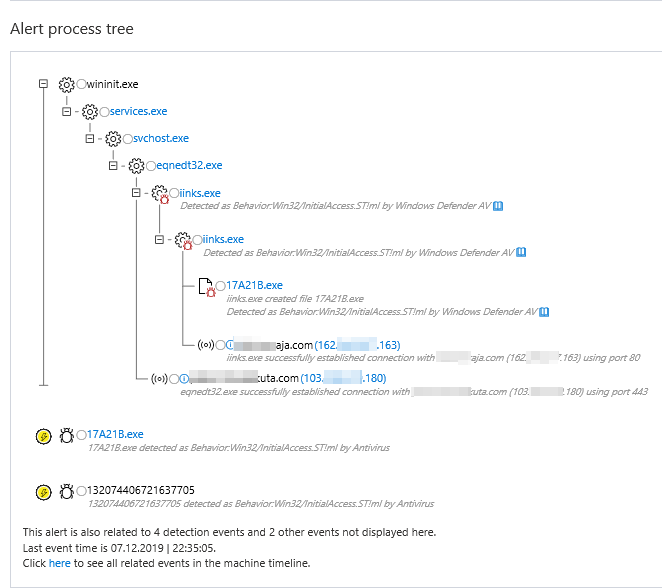This screenshot has width=662, height=588.
Task: Open the 17A21B.exe link in the tree
Action: [x=254, y=285]
